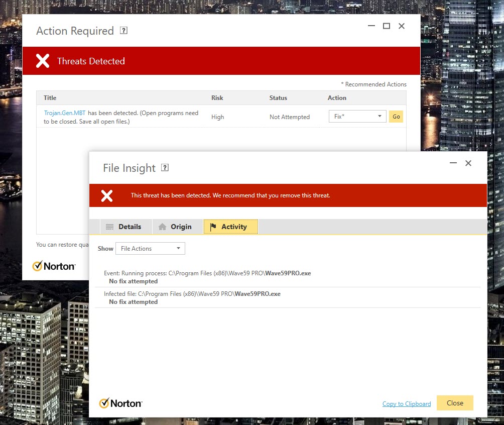
Task: Expand the Show File Actions dropdown
Action: (150, 248)
